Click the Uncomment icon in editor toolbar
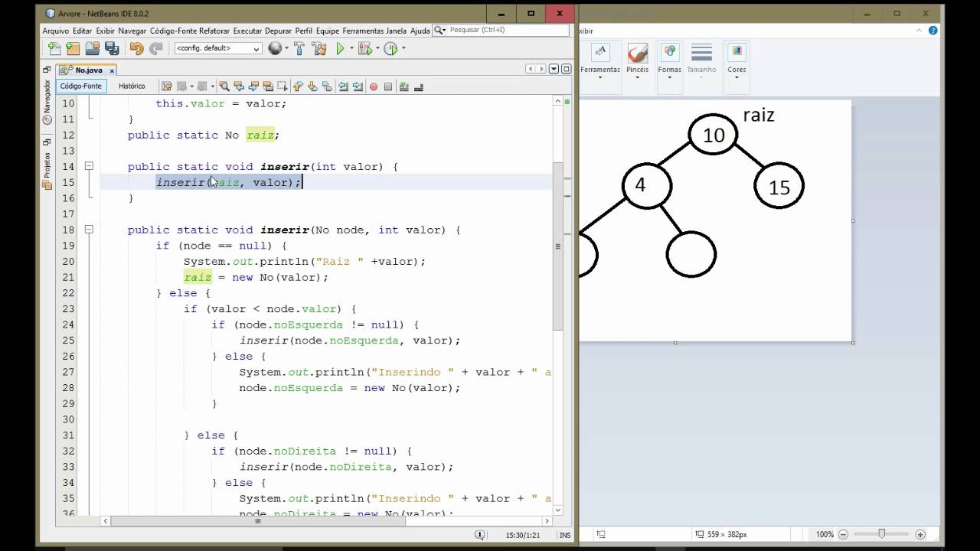This screenshot has height=551, width=980. [x=419, y=86]
